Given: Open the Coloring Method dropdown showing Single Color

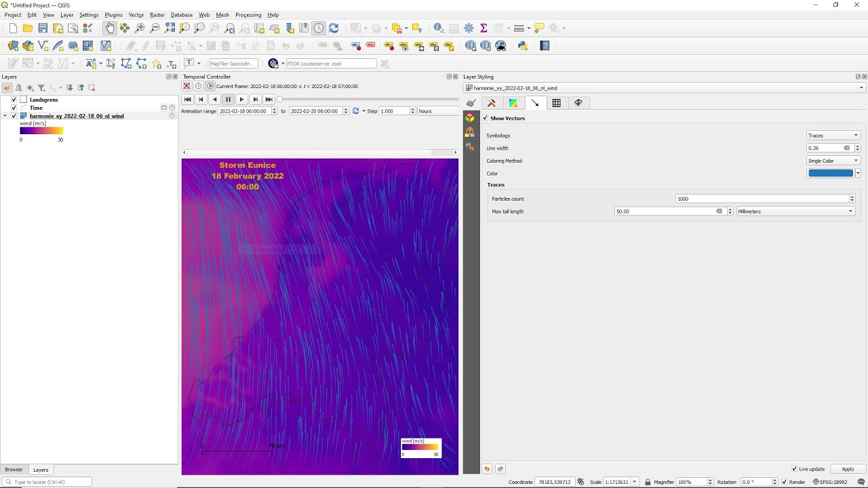Looking at the screenshot, I should point(833,161).
